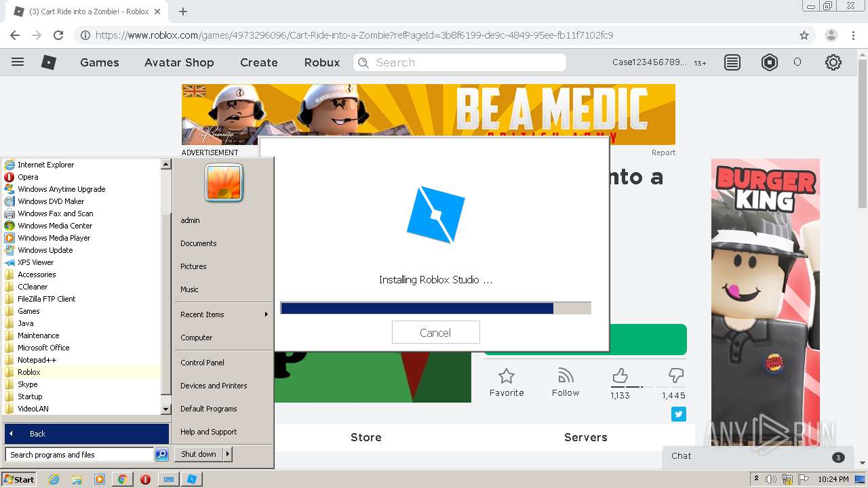Open media player icon on taskbar
Viewport: 868px width, 488px height.
point(100,479)
